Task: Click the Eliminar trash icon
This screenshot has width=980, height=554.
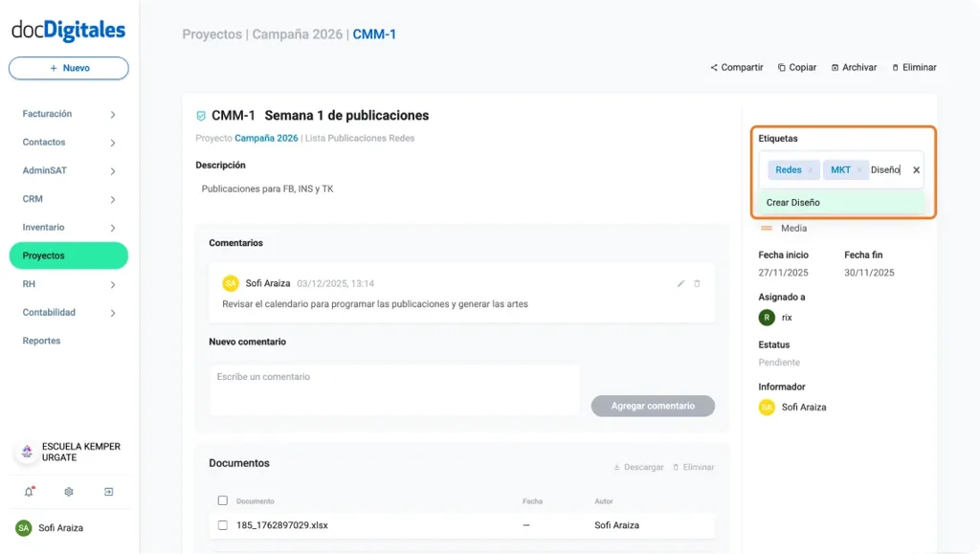Action: click(x=894, y=67)
